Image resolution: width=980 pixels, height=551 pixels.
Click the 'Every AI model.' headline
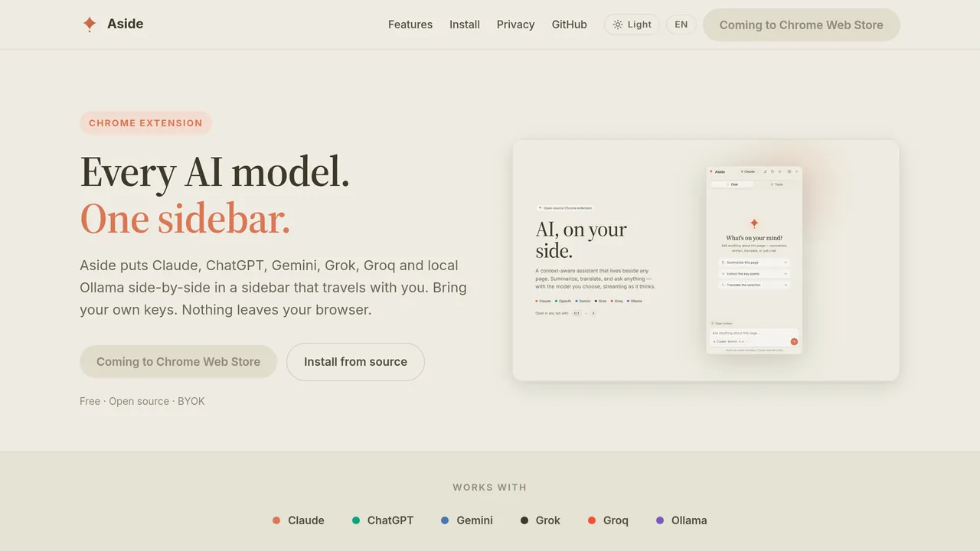click(x=215, y=171)
